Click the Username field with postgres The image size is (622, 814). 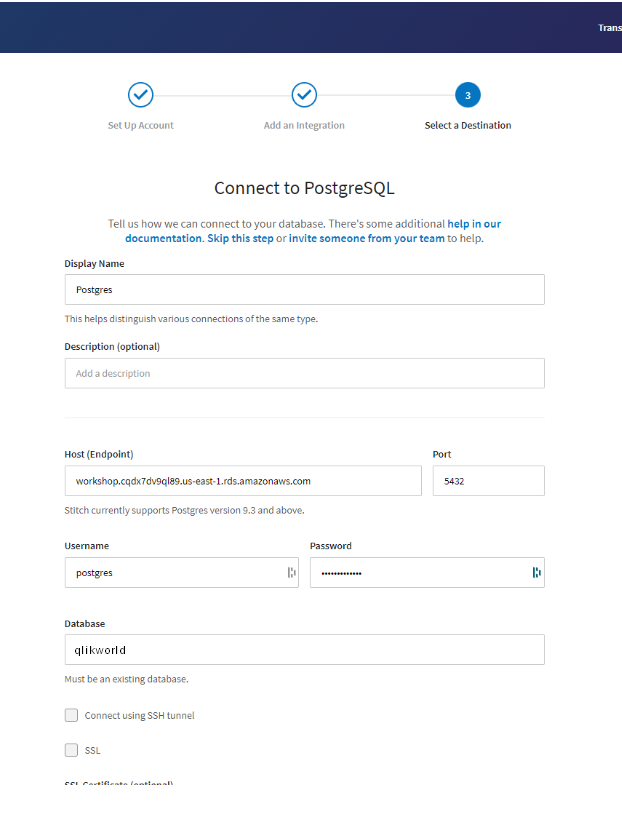(x=175, y=573)
